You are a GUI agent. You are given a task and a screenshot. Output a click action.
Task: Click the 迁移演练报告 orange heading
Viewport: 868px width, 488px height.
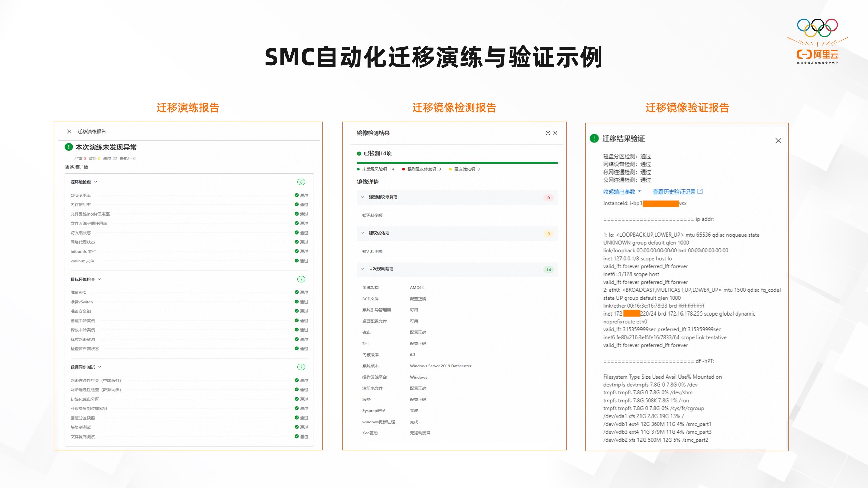[188, 108]
